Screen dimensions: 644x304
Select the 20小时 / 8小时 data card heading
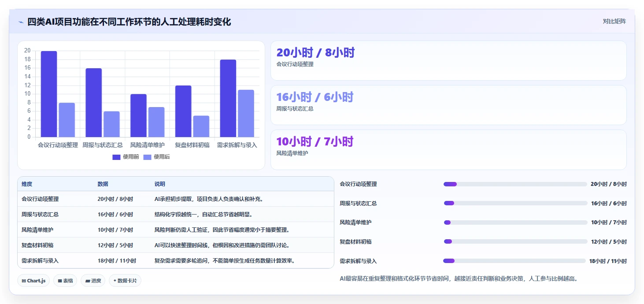click(x=315, y=52)
